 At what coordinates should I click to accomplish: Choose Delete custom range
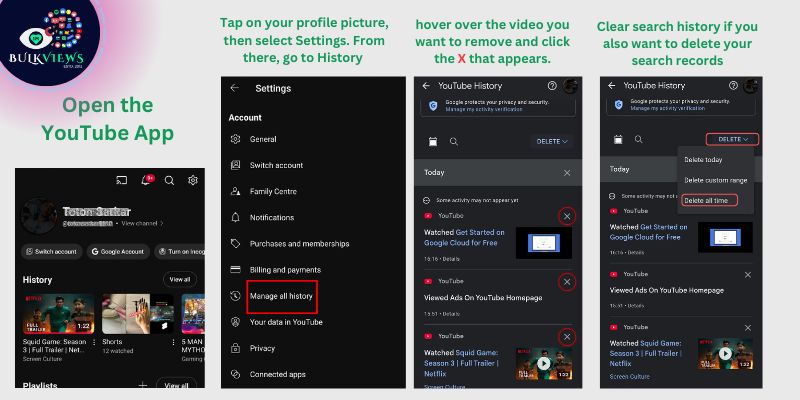click(x=715, y=180)
